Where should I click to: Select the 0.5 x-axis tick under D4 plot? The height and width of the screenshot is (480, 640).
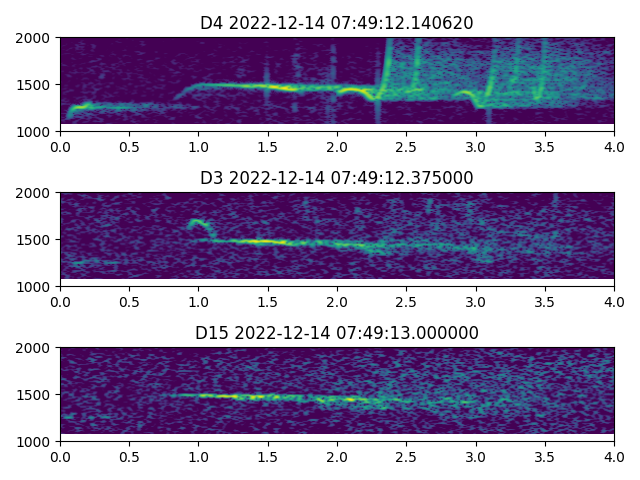point(129,146)
